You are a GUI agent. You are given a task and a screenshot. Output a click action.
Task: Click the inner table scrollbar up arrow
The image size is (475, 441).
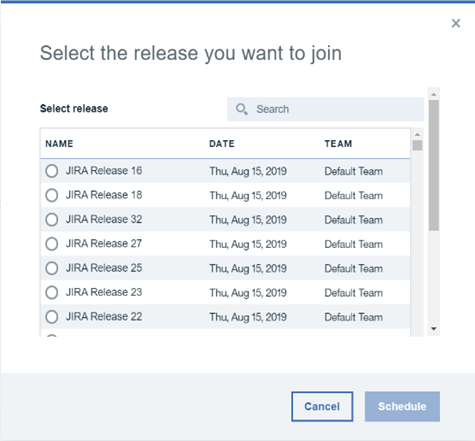tap(417, 134)
